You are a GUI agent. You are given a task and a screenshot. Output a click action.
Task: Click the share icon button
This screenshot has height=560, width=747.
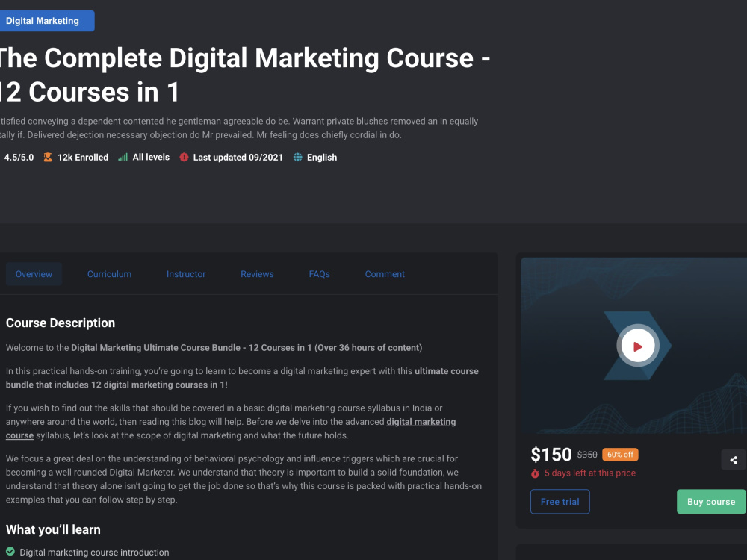(734, 460)
